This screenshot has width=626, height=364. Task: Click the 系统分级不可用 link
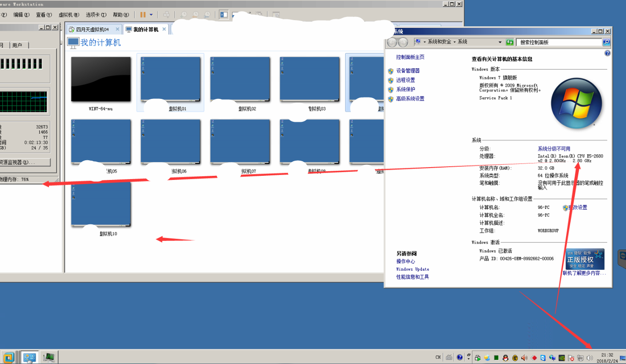pyautogui.click(x=554, y=149)
